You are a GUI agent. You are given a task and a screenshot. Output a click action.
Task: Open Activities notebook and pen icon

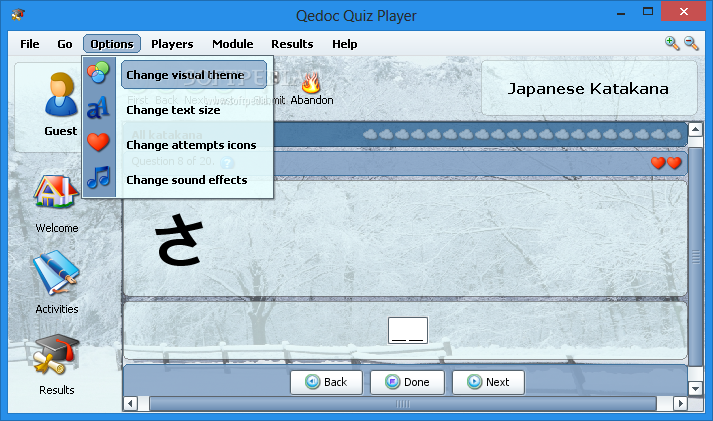click(56, 273)
